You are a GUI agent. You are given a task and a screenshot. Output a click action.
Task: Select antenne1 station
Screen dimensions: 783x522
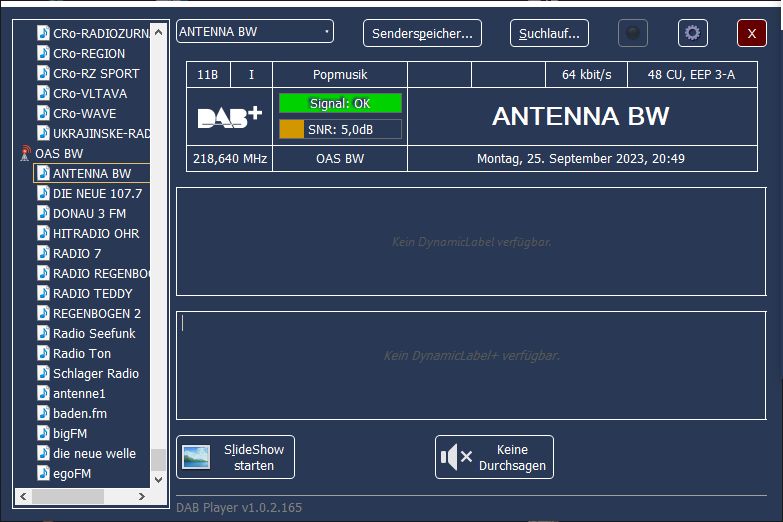79,393
